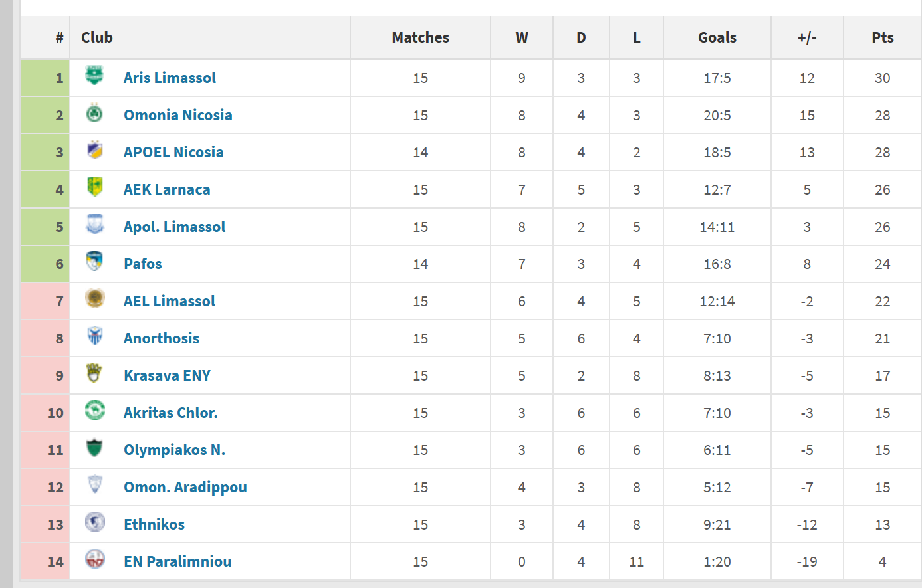The image size is (922, 588).
Task: Click the APOEL Nicosia crest icon
Action: coord(94,151)
